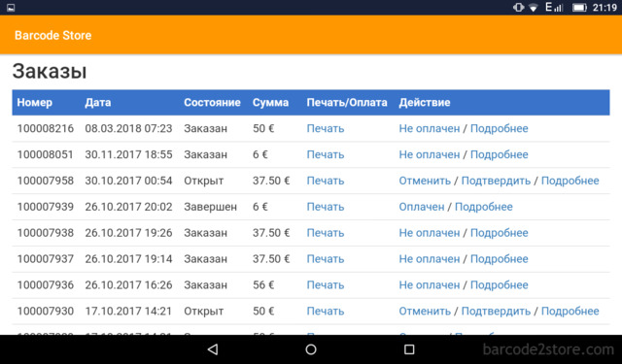Screen dimensions: 622x364
Task: Tap the battery icon in the status bar
Action: pos(579,8)
